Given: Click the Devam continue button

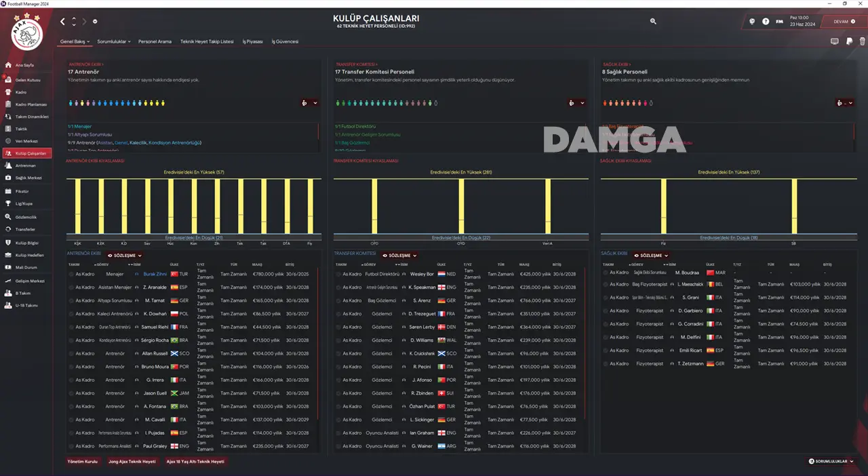Looking at the screenshot, I should tap(843, 22).
